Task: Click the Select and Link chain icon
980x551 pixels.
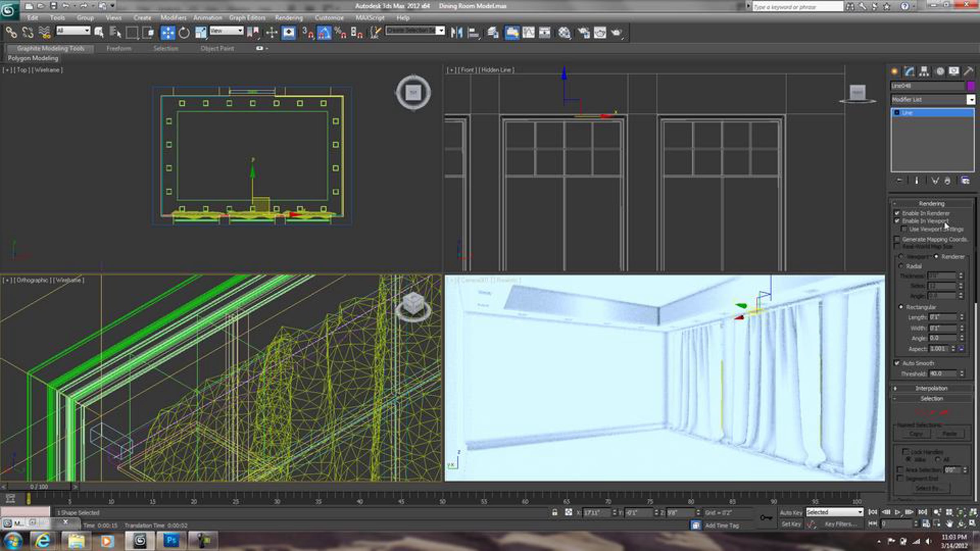Action: pyautogui.click(x=11, y=33)
